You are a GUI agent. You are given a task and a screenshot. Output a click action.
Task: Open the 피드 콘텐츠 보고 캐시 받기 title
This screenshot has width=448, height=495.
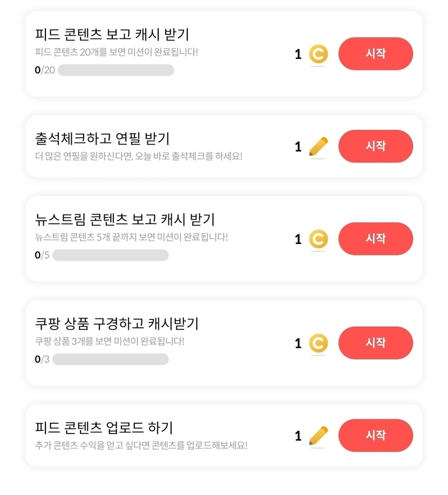click(x=112, y=35)
